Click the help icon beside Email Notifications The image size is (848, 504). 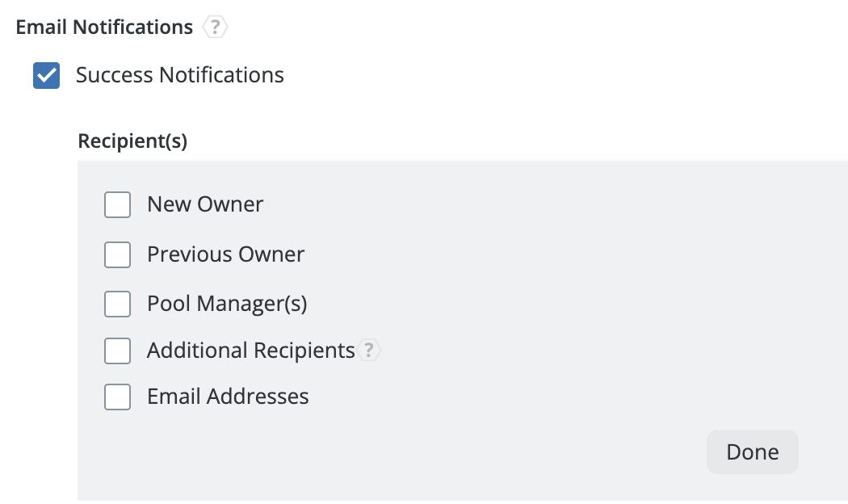pyautogui.click(x=214, y=27)
